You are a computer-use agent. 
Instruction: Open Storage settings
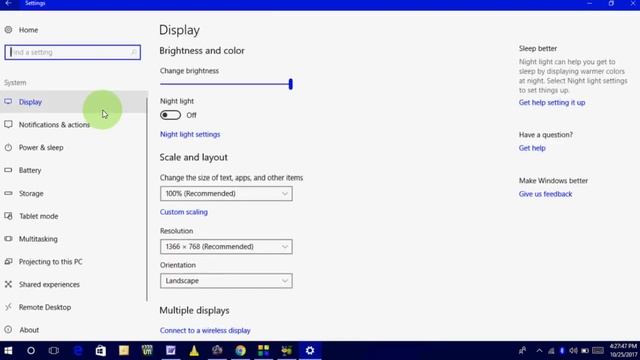tap(31, 193)
